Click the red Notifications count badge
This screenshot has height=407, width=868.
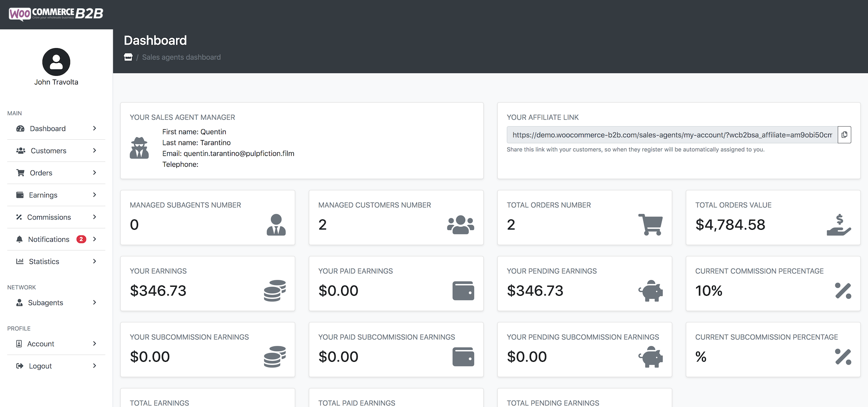click(81, 239)
